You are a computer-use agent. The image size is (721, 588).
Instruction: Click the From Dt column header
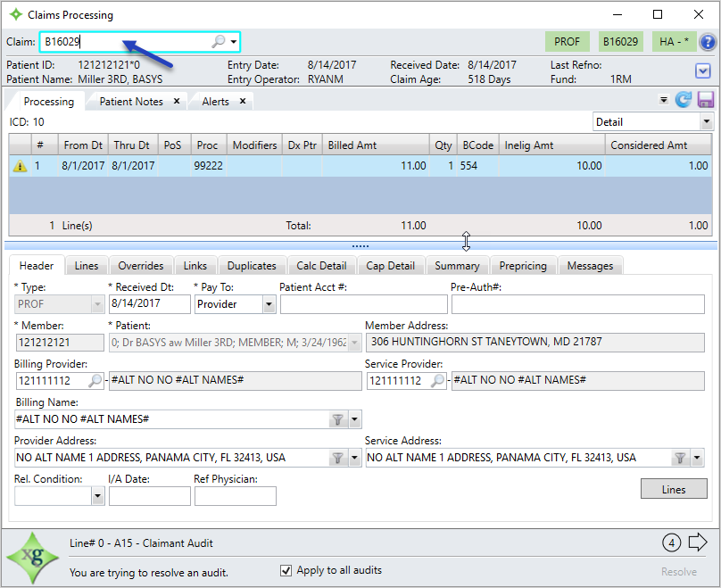click(x=83, y=145)
